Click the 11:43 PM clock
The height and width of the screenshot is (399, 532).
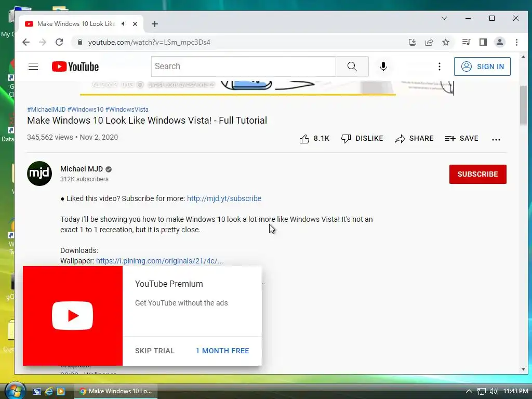516,391
